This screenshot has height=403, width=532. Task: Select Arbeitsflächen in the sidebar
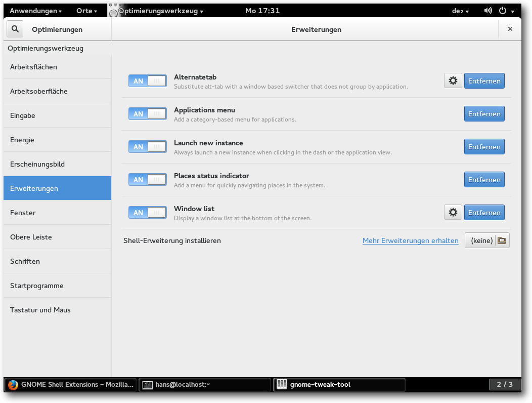pyautogui.click(x=57, y=67)
